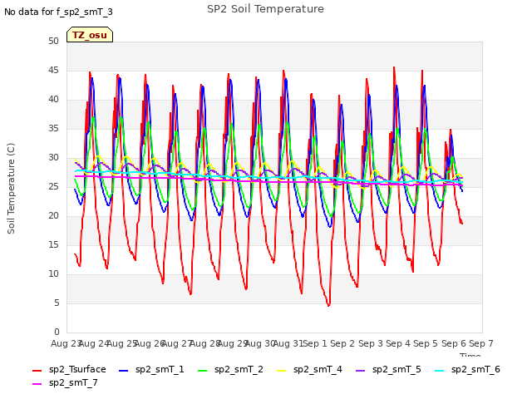Image resolution: width=532 pixels, height=399 pixels.
Task: Click the Sep 7 x-axis tick label
Action: point(481,343)
